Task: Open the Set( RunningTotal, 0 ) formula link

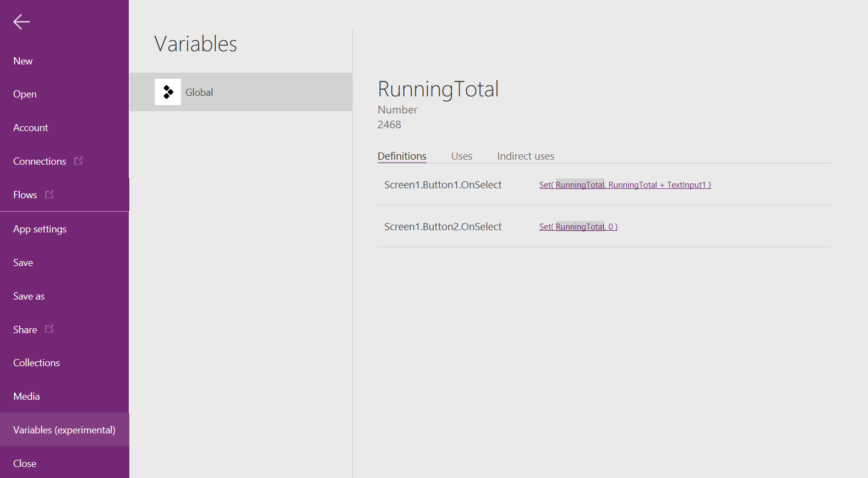Action: pos(578,227)
